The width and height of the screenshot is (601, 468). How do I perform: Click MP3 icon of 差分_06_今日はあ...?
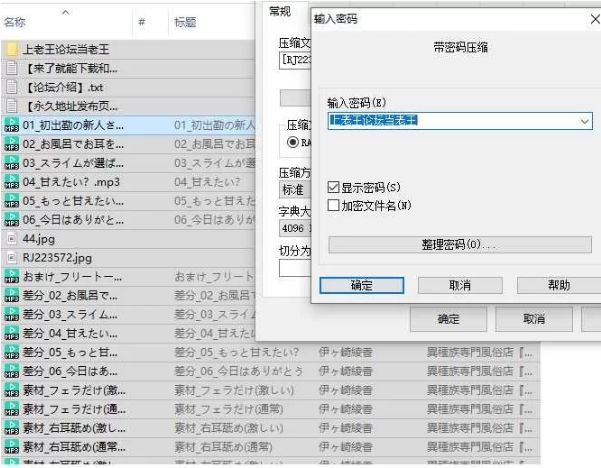click(11, 371)
